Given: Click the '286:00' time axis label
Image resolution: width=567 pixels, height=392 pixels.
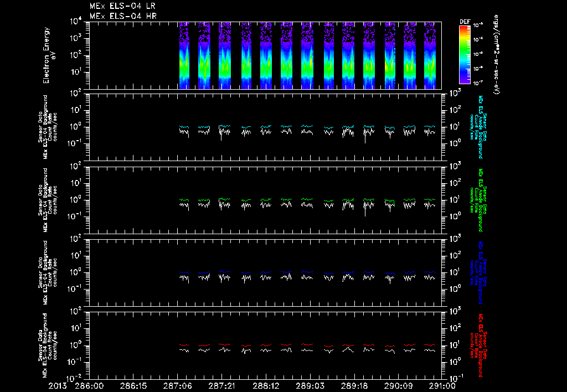Looking at the screenshot, I should (89, 386).
